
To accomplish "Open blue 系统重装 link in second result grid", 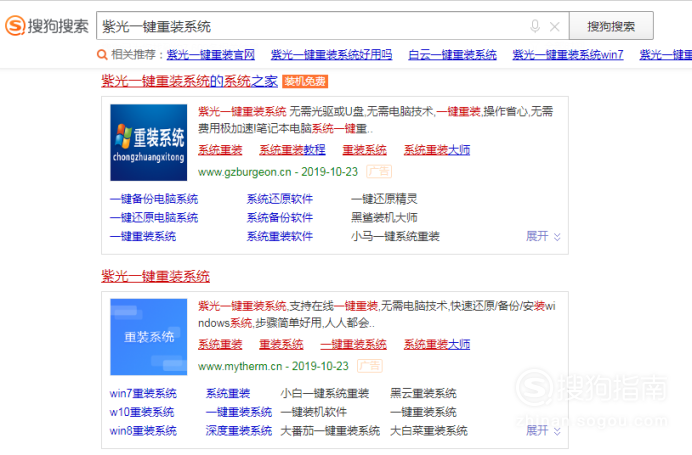I will coord(228,393).
